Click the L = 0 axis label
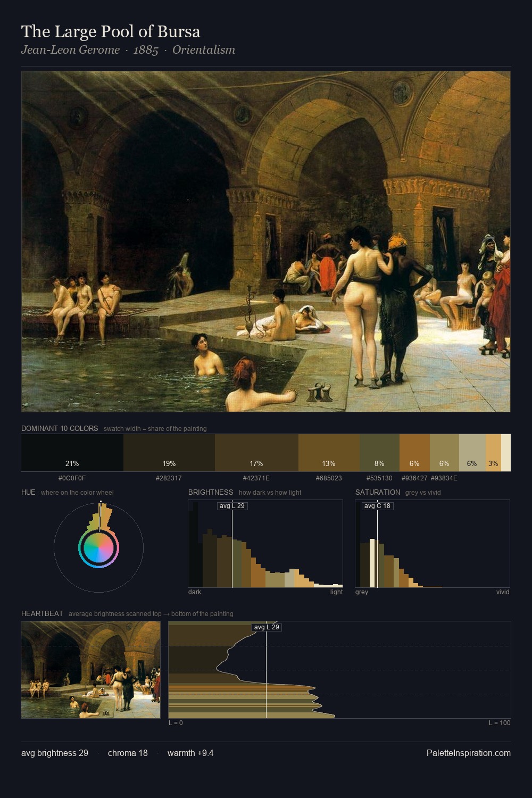Image resolution: width=532 pixels, height=798 pixels. click(176, 723)
